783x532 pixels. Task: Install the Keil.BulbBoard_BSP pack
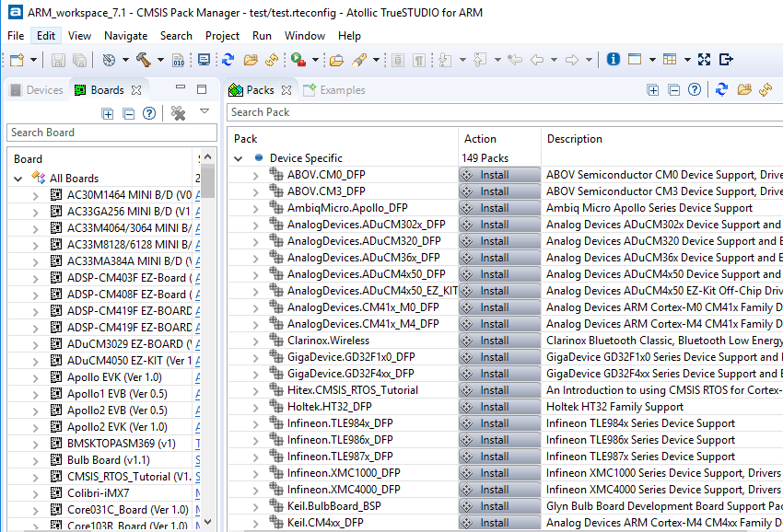point(499,506)
